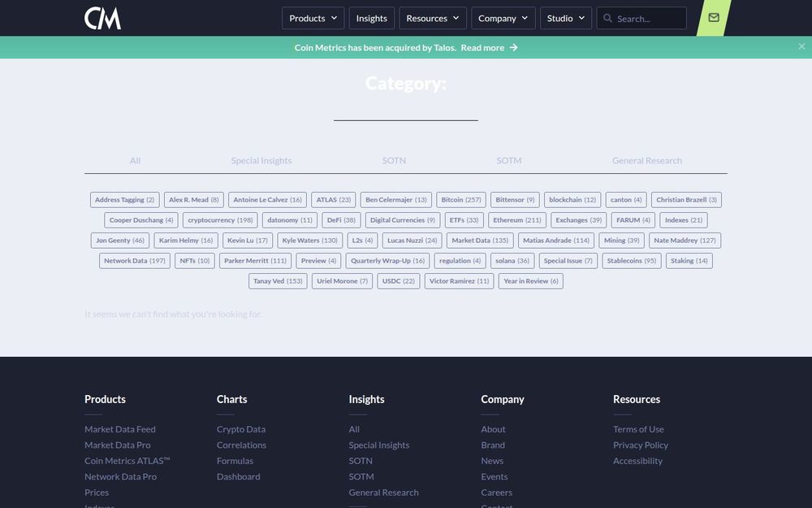812x508 pixels.
Task: Open Market Data Feed footer link
Action: pyautogui.click(x=120, y=429)
